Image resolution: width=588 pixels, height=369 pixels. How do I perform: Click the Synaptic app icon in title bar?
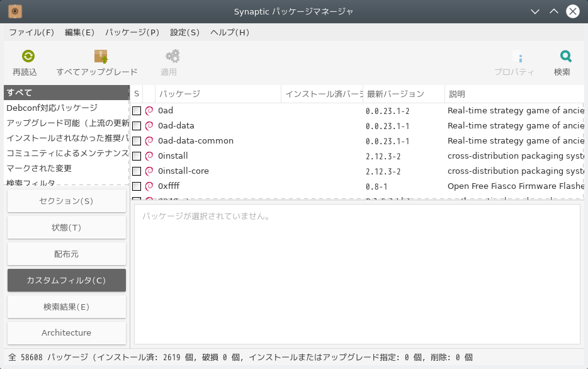click(14, 11)
